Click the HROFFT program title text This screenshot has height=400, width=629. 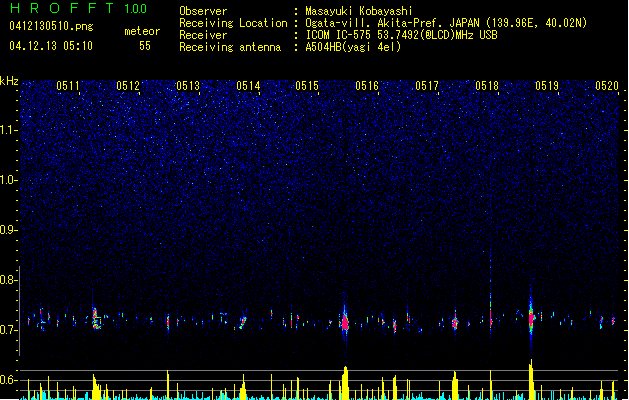coord(62,8)
